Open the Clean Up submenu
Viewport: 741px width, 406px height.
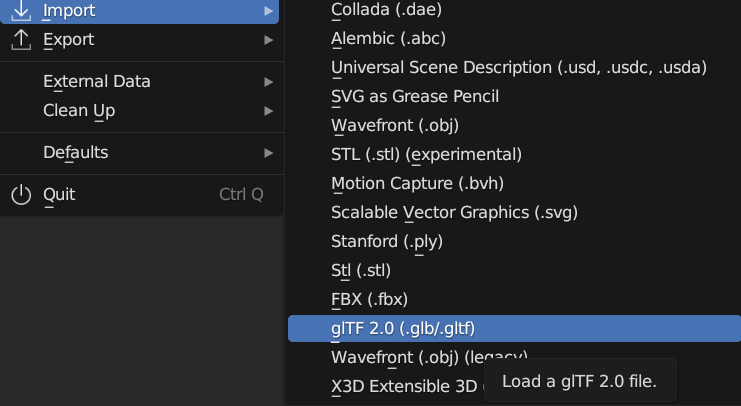point(142,111)
